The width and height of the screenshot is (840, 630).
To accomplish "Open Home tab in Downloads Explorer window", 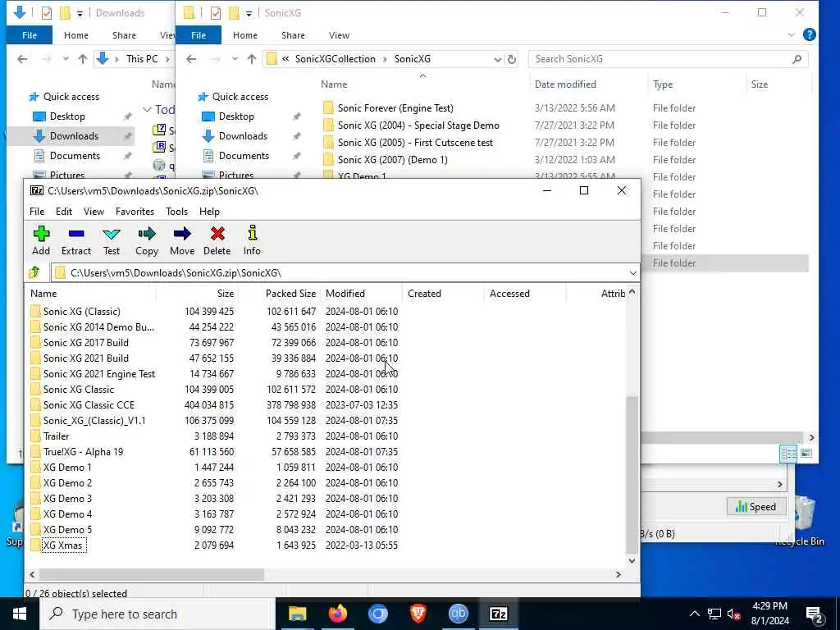I will 76,35.
